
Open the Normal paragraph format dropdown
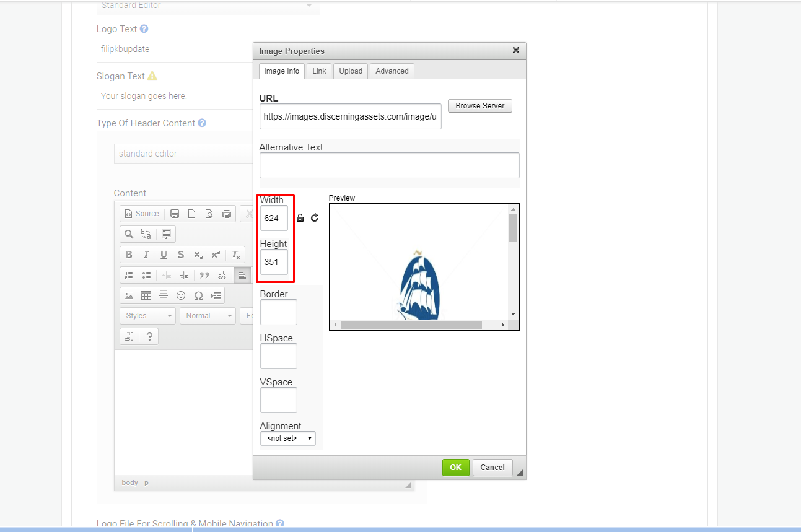[x=208, y=315]
